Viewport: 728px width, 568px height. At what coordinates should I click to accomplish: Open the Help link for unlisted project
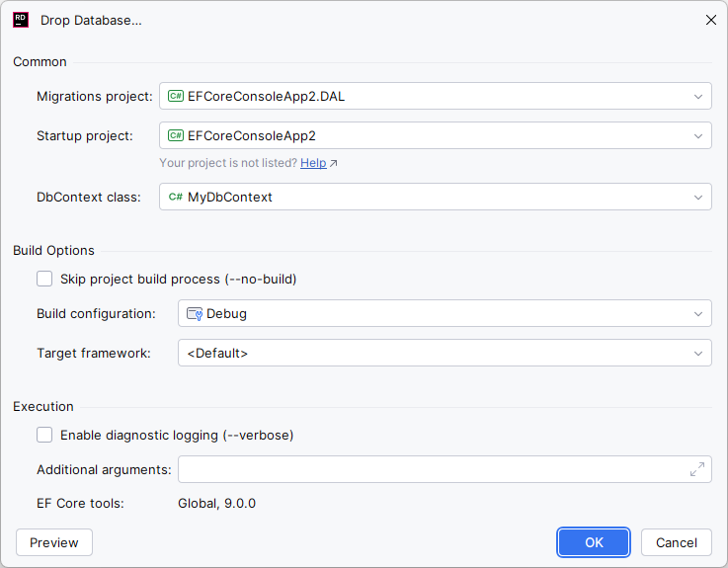pos(313,163)
